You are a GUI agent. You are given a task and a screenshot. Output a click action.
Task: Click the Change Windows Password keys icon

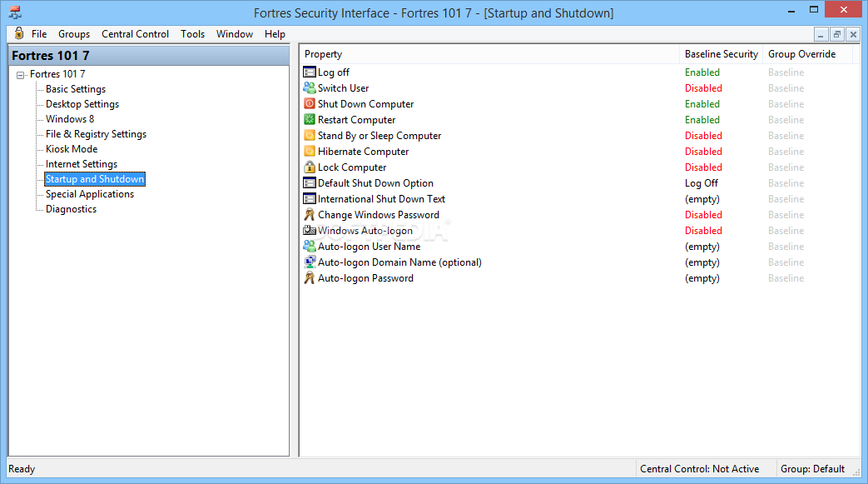coord(310,215)
